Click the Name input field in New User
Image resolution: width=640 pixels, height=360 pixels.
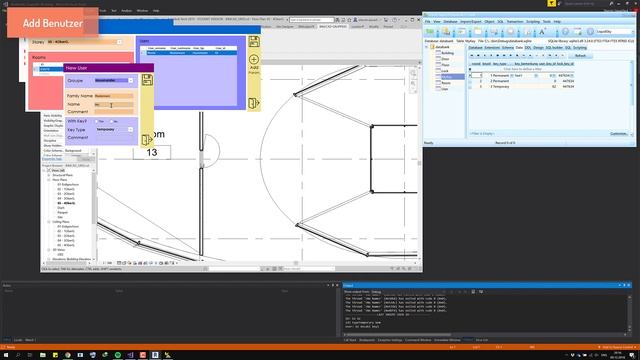click(114, 104)
